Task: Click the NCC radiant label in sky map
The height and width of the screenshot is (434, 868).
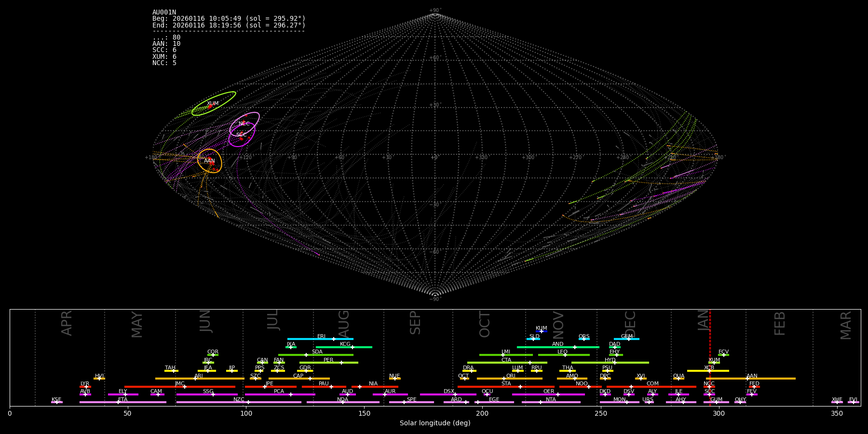Action: click(x=244, y=124)
